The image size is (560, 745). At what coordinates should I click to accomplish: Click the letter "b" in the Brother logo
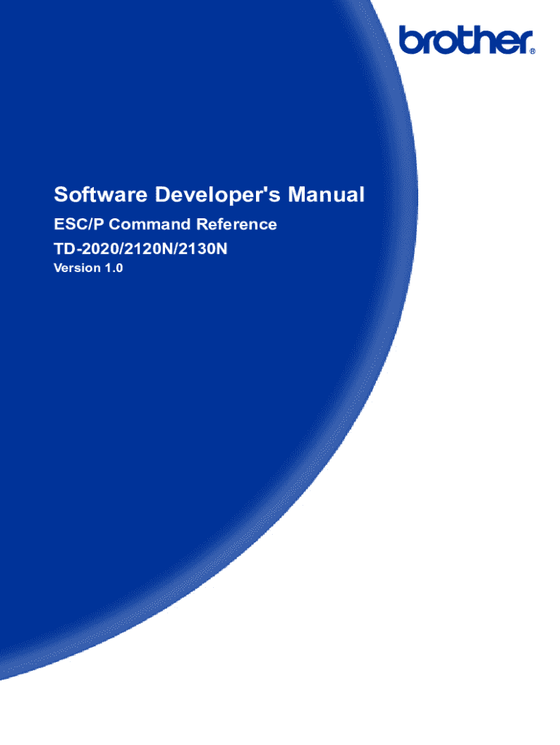[x=409, y=39]
